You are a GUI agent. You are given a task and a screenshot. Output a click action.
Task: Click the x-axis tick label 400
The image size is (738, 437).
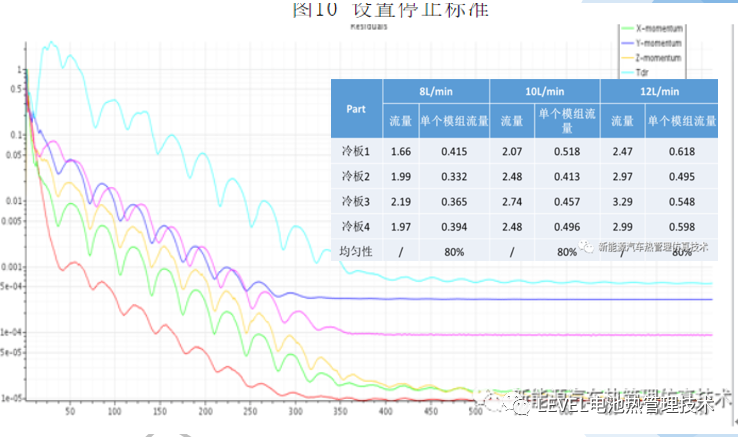(x=385, y=411)
